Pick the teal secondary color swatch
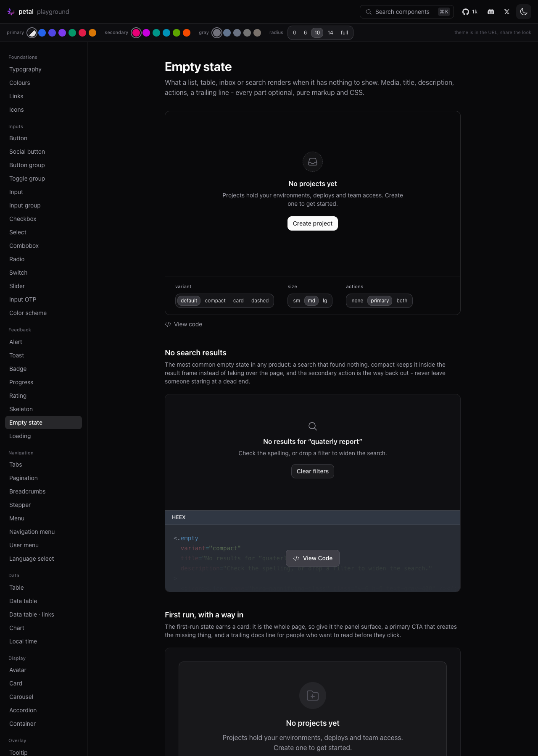Viewport: 538px width, 756px height. pos(156,33)
